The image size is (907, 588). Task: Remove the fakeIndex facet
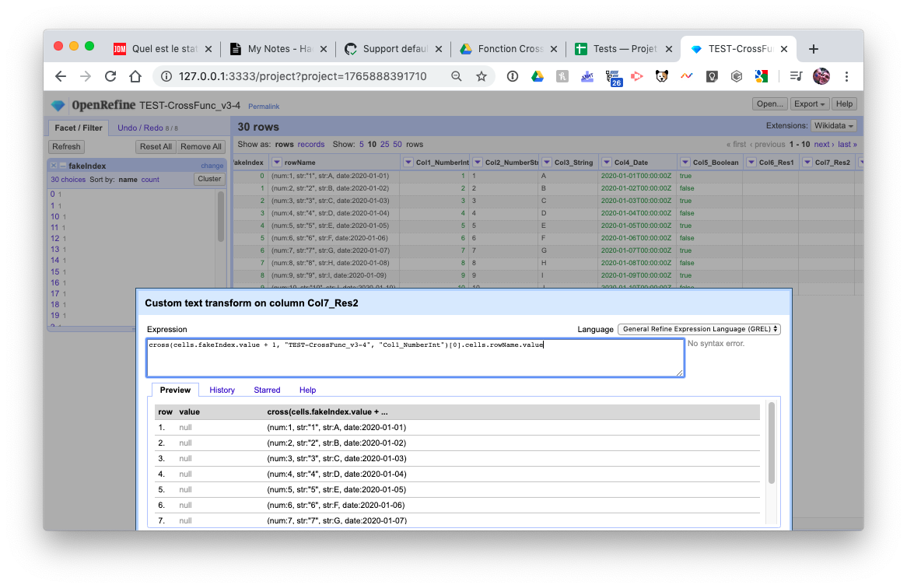54,166
